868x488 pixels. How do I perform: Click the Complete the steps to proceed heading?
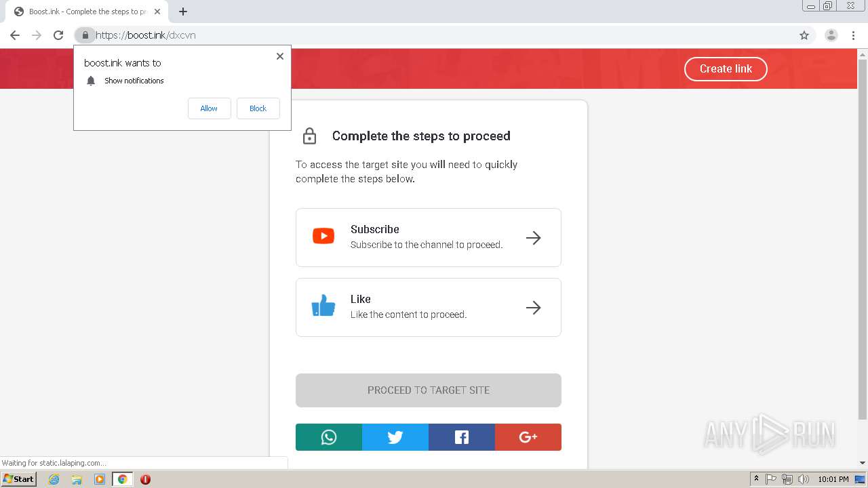[x=421, y=136]
